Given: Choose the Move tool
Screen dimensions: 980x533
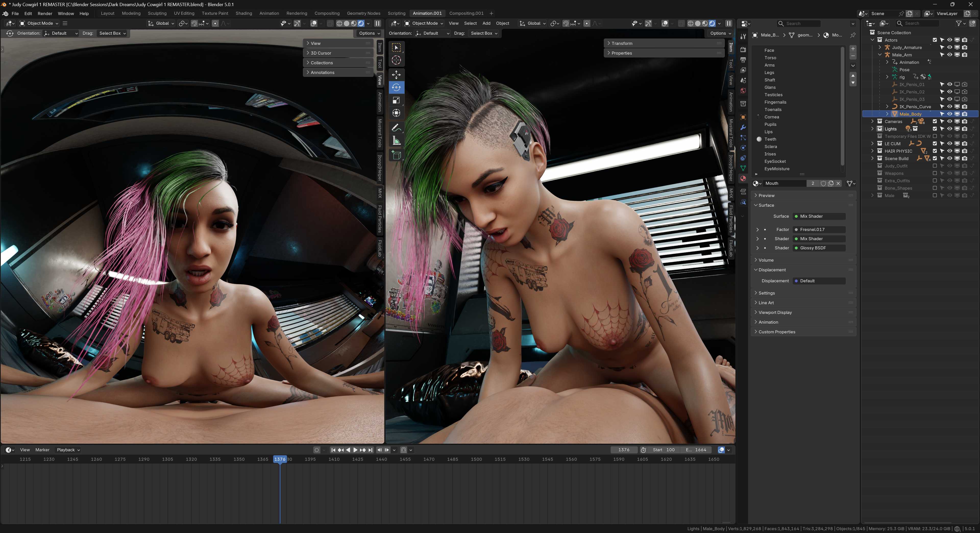Looking at the screenshot, I should point(396,75).
